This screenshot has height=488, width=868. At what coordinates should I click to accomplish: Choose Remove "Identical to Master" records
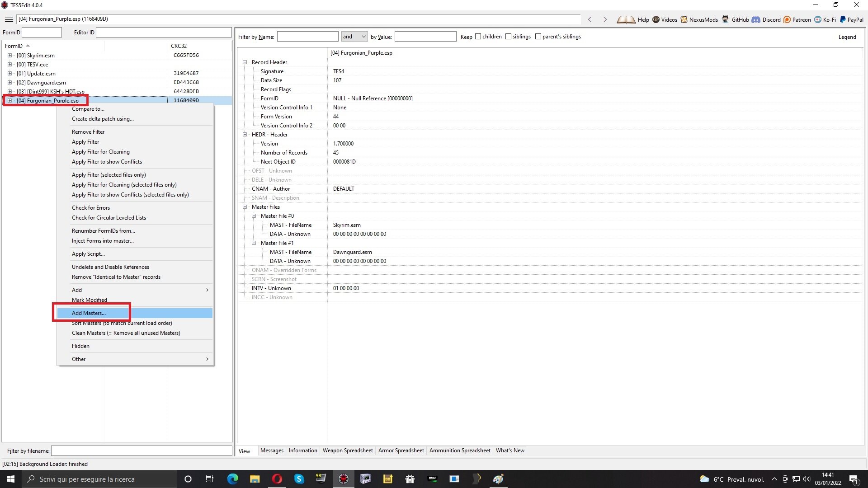point(135,277)
